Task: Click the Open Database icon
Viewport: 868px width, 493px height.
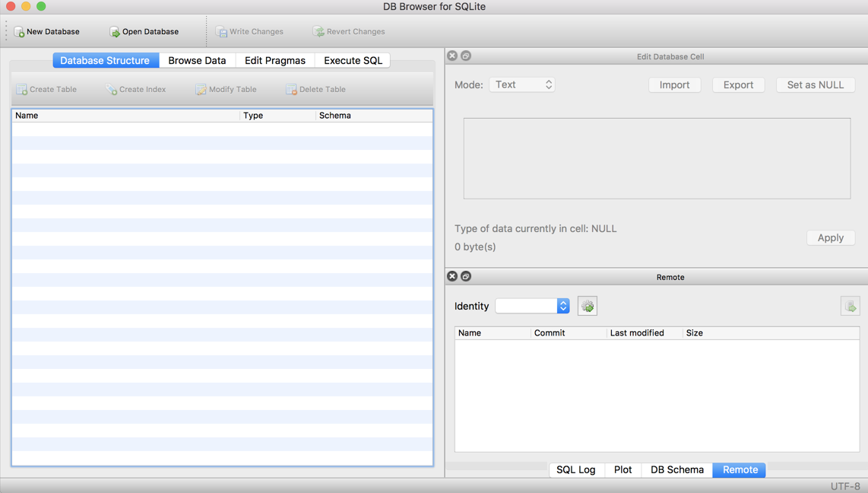Action: click(x=115, y=31)
